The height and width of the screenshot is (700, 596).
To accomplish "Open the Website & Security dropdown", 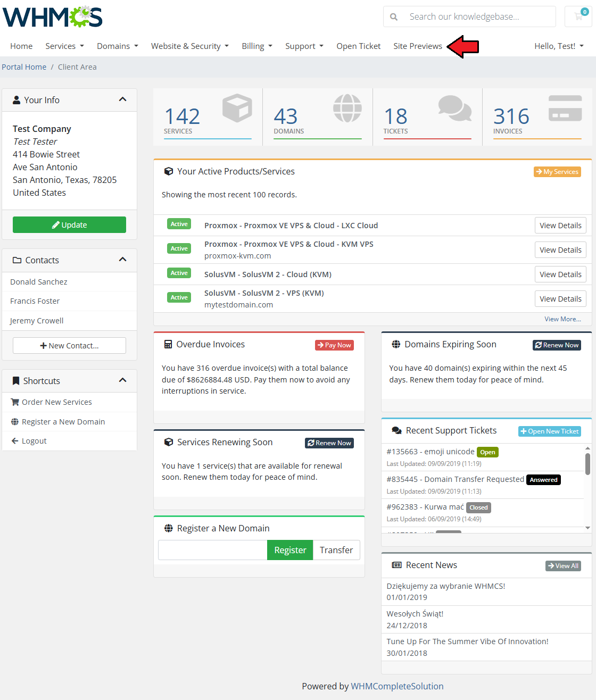I will 190,46.
